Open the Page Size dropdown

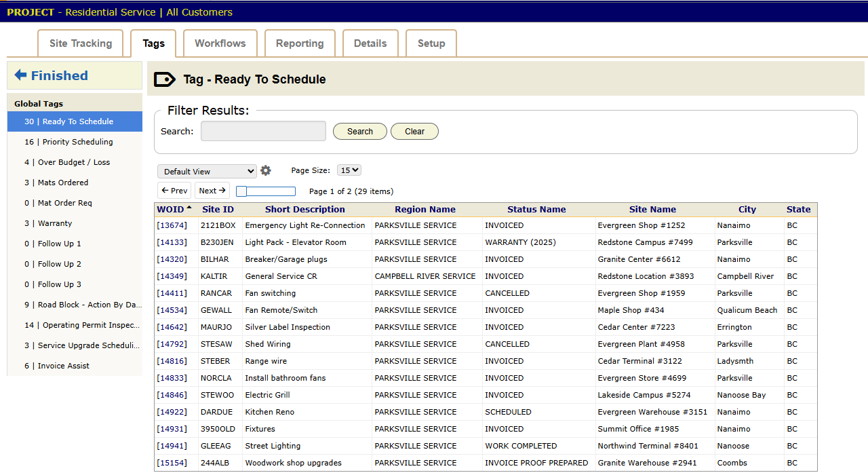(349, 170)
